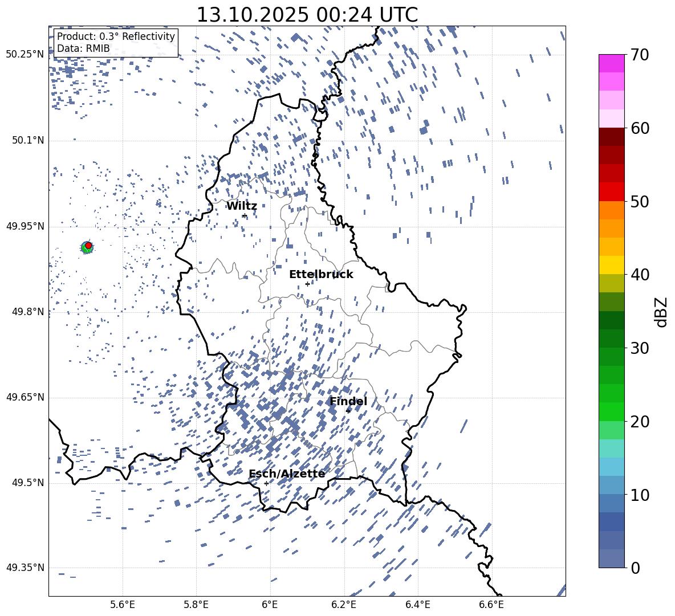675x616 pixels.
Task: Click the colorbar 70 tick label
Action: coord(640,55)
